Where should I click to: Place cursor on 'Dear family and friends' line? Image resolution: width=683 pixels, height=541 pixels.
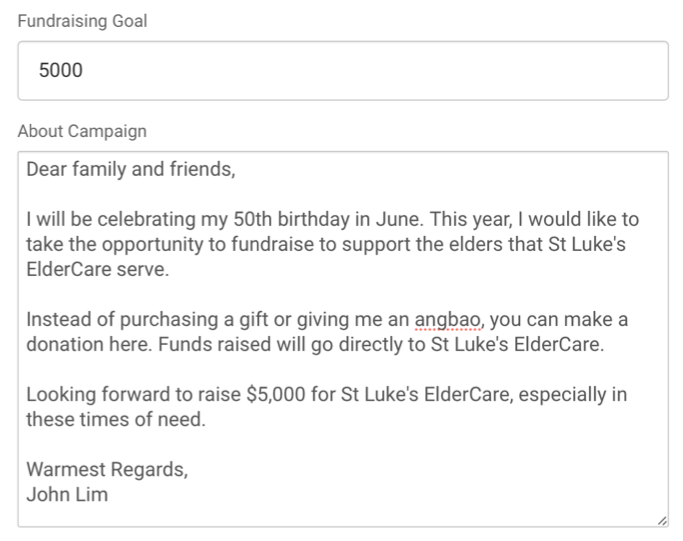point(131,169)
